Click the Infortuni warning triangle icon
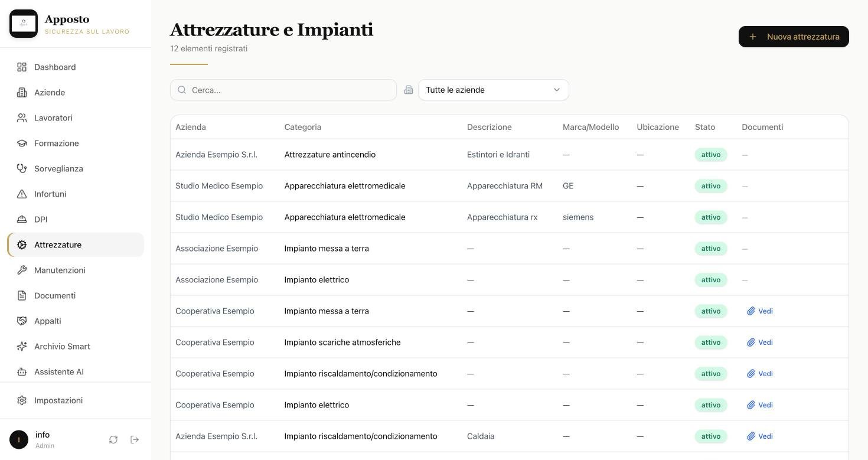Viewport: 868px width, 460px height. tap(22, 194)
